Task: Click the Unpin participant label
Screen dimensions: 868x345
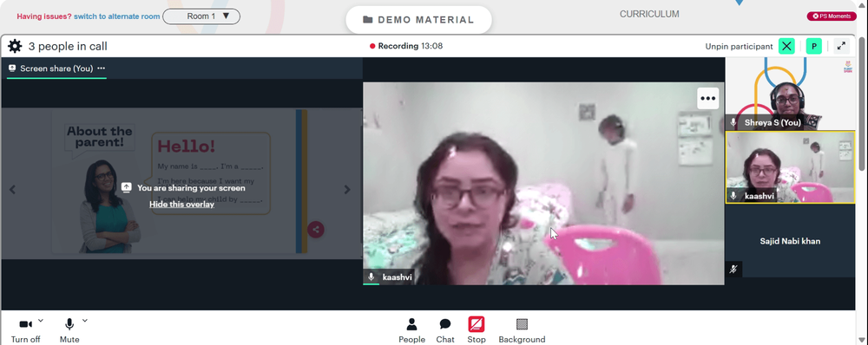Action: pyautogui.click(x=739, y=47)
